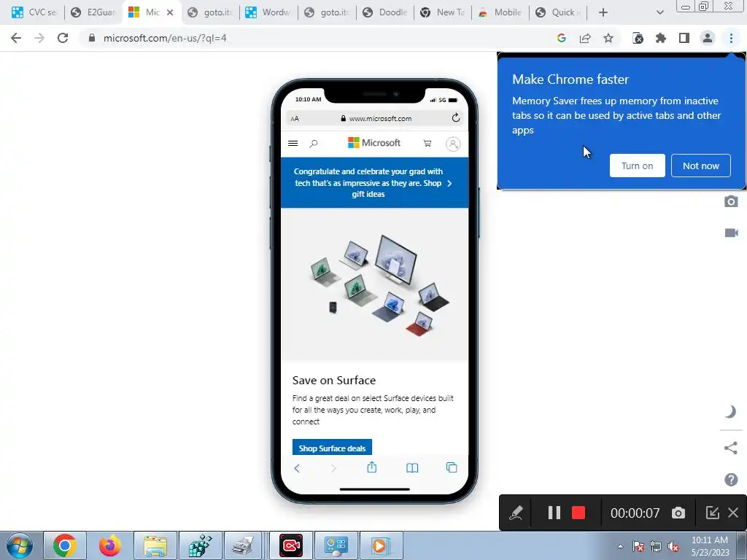
Task: Click the phone's back chevron
Action: tap(297, 468)
